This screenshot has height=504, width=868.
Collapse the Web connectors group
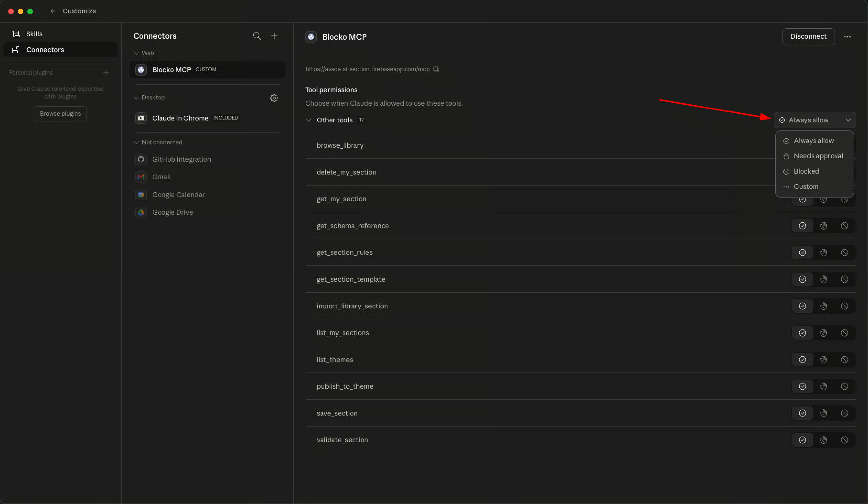click(x=136, y=53)
